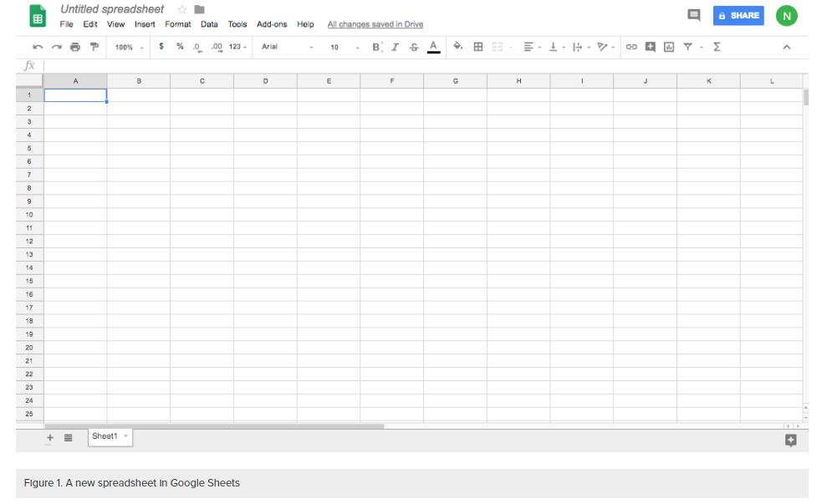Toggle strikethrough formatting
This screenshot has width=822, height=504.
pyautogui.click(x=414, y=47)
